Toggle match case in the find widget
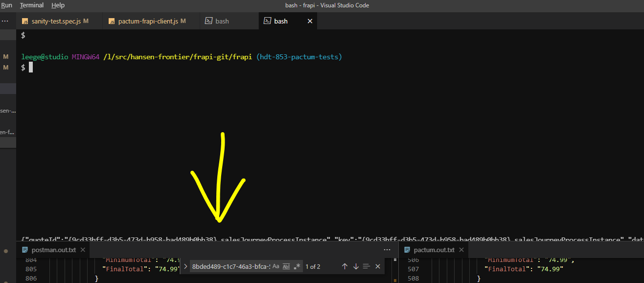 (276, 266)
